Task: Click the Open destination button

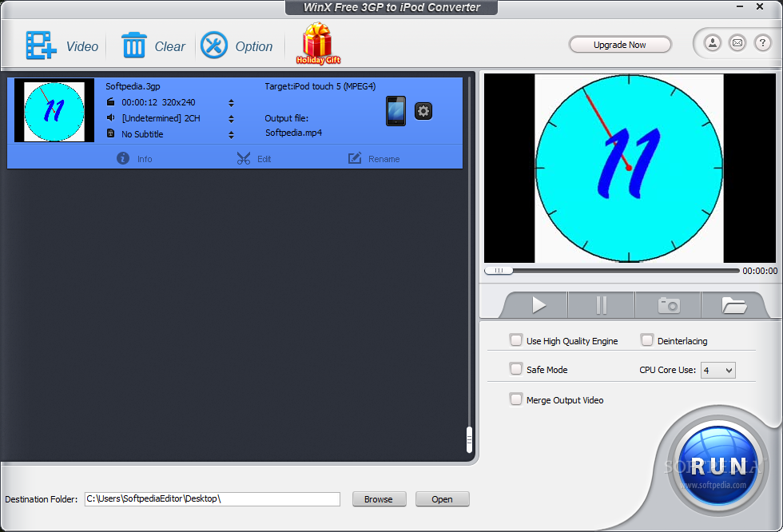Action: pyautogui.click(x=442, y=499)
